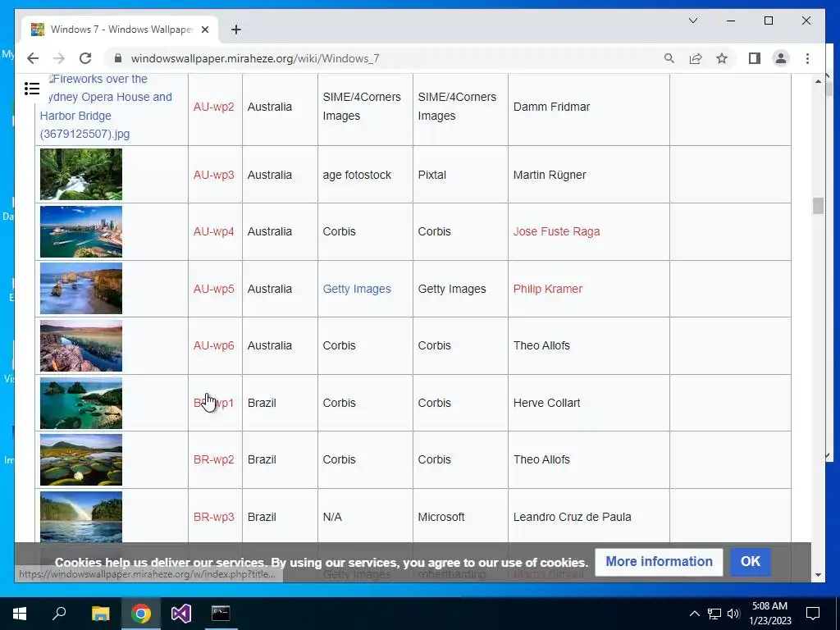The width and height of the screenshot is (840, 630).
Task: Close the Windows 7 wallpaper tab
Action: (205, 30)
